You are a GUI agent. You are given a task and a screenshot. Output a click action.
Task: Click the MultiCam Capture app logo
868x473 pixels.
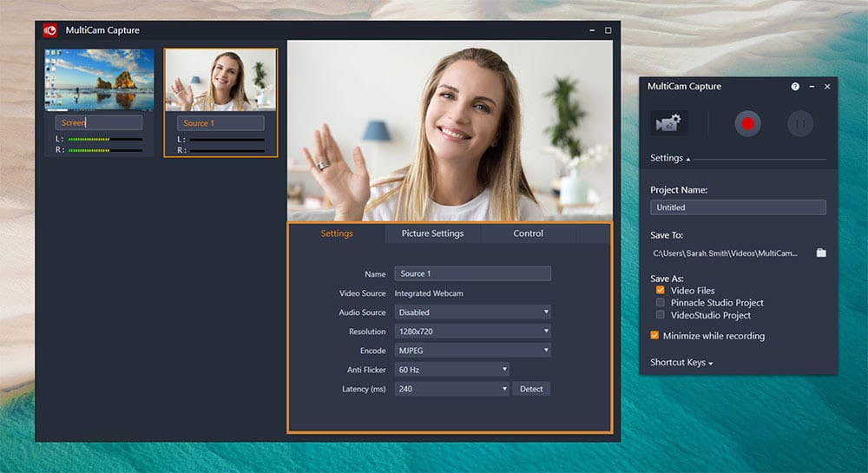(x=50, y=30)
